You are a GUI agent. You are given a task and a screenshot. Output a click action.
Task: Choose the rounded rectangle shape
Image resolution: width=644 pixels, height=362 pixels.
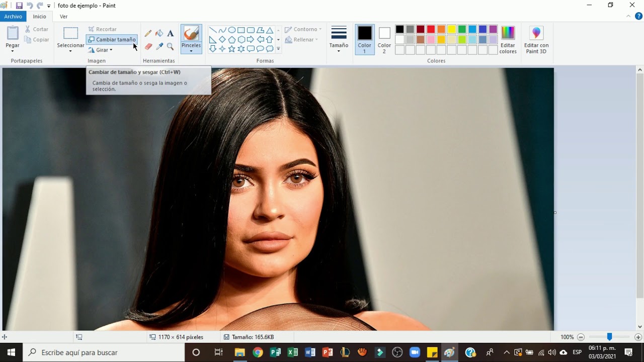tap(251, 30)
